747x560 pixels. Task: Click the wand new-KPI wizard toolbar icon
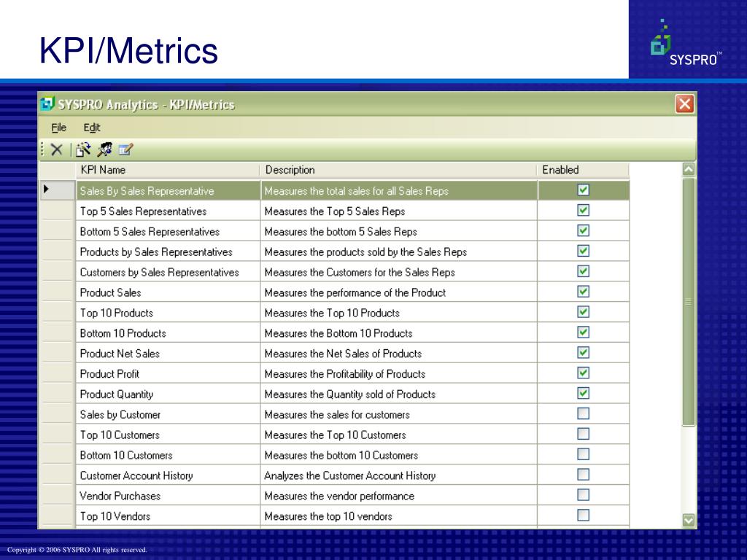tap(83, 149)
